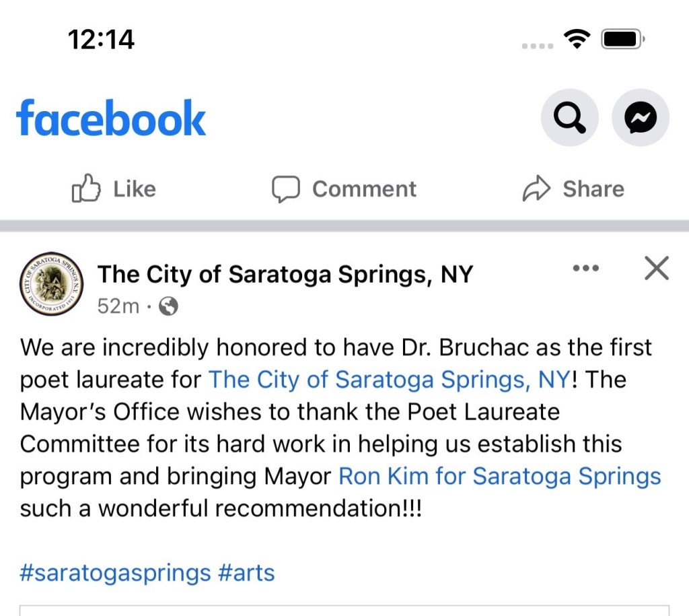Open The City of Saratoga Springs page name
689x616 pixels.
click(285, 275)
